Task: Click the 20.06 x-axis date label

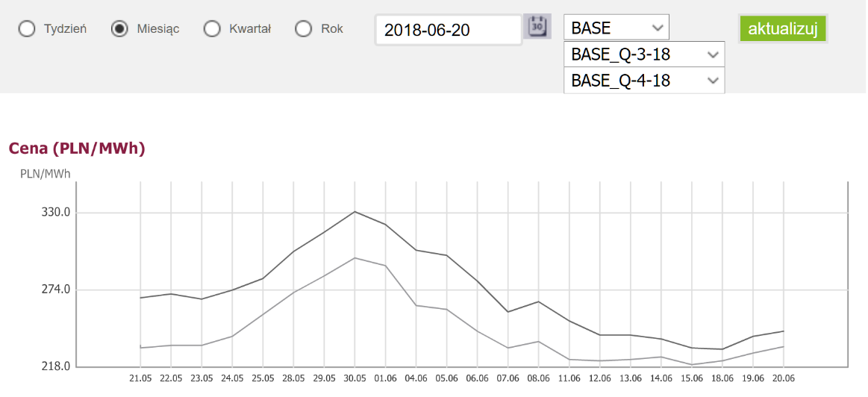Action: tap(783, 379)
